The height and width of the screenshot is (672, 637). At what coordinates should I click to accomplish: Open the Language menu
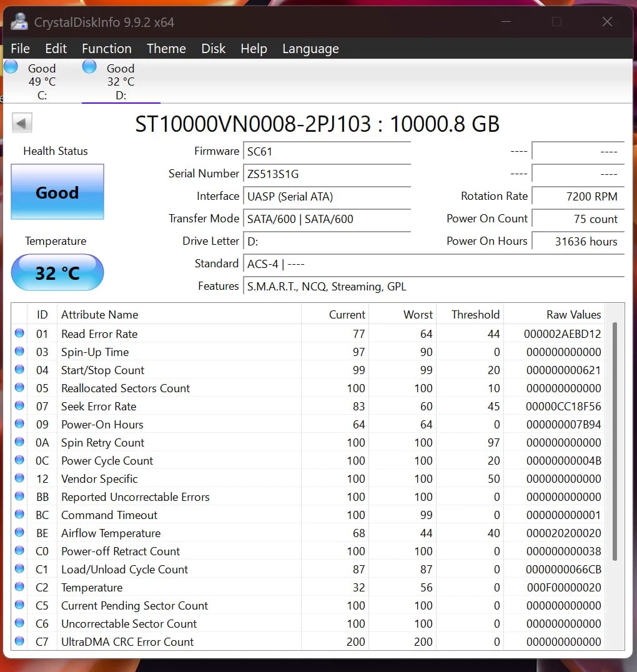310,49
